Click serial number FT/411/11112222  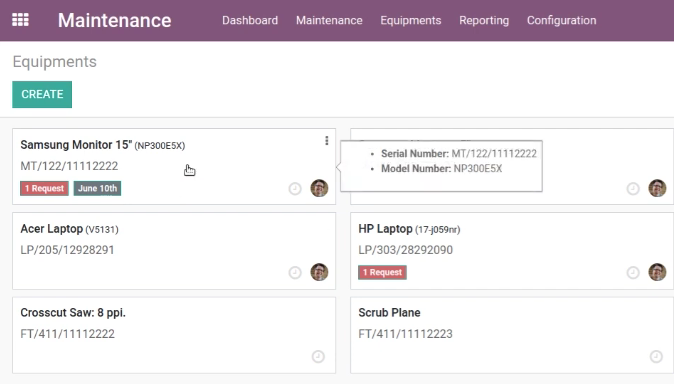click(67, 334)
